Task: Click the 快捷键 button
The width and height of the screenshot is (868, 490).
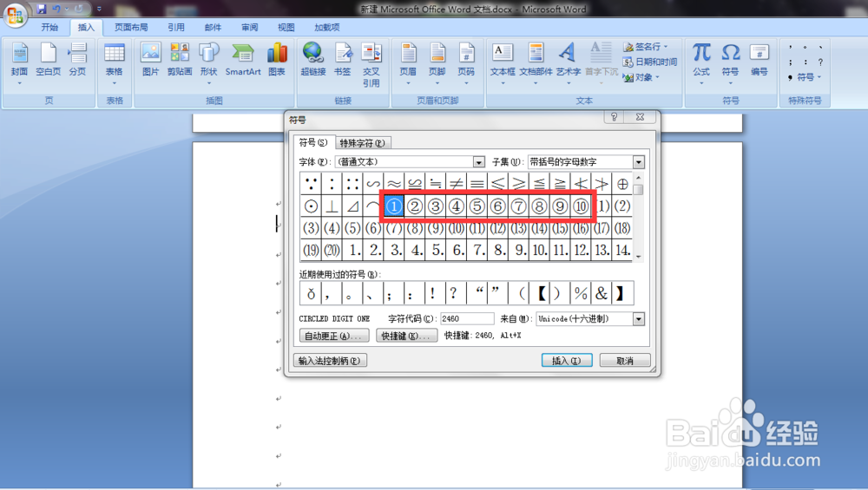Action: click(x=406, y=336)
